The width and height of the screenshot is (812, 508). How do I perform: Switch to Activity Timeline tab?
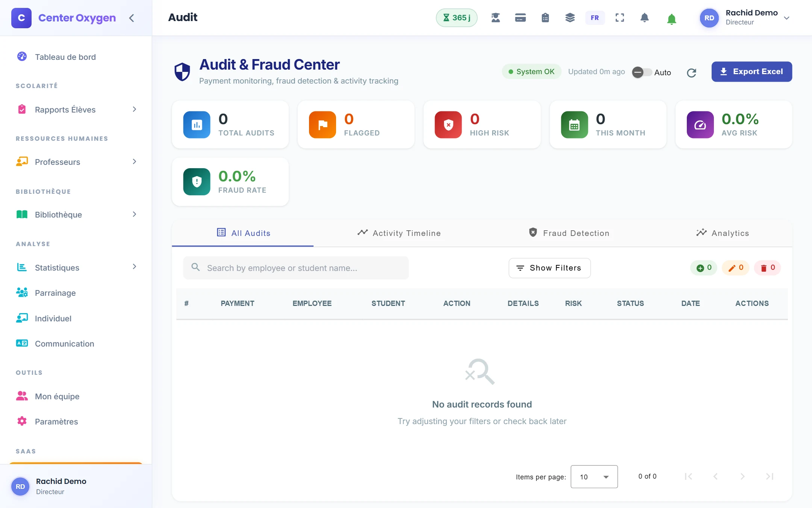pyautogui.click(x=399, y=233)
